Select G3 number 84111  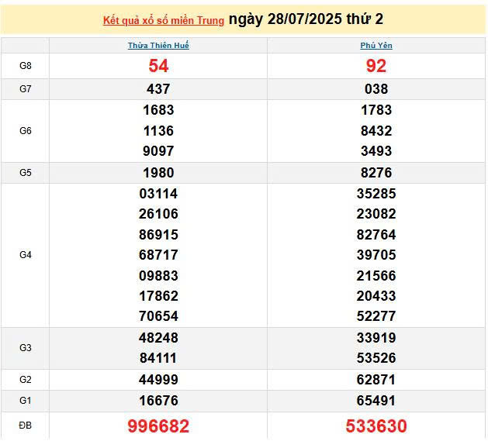pyautogui.click(x=158, y=358)
